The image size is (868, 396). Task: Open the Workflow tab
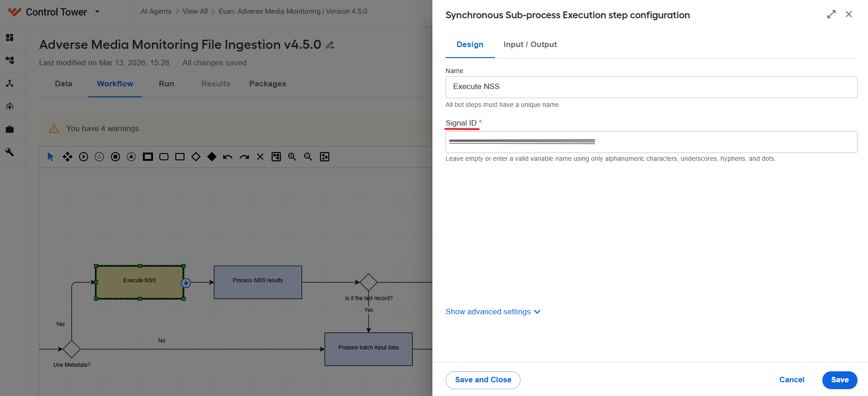(x=115, y=84)
